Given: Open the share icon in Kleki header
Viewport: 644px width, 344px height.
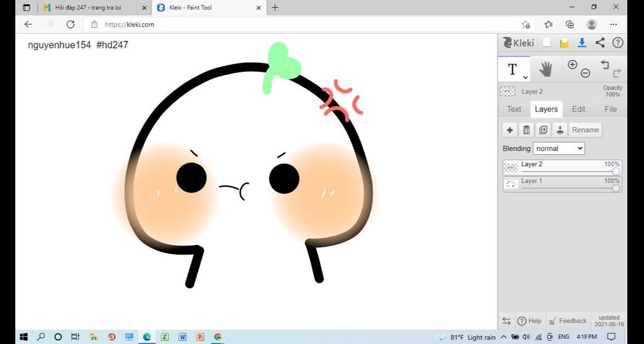Looking at the screenshot, I should (600, 43).
